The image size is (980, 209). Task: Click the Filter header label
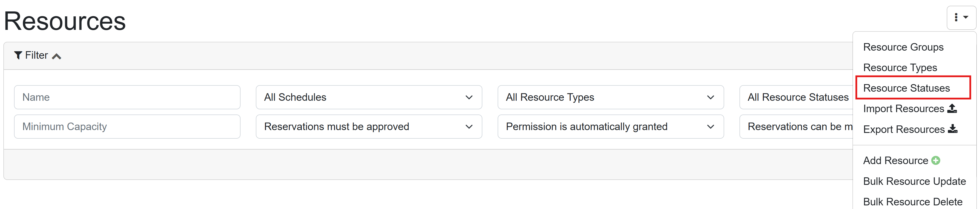(x=37, y=56)
